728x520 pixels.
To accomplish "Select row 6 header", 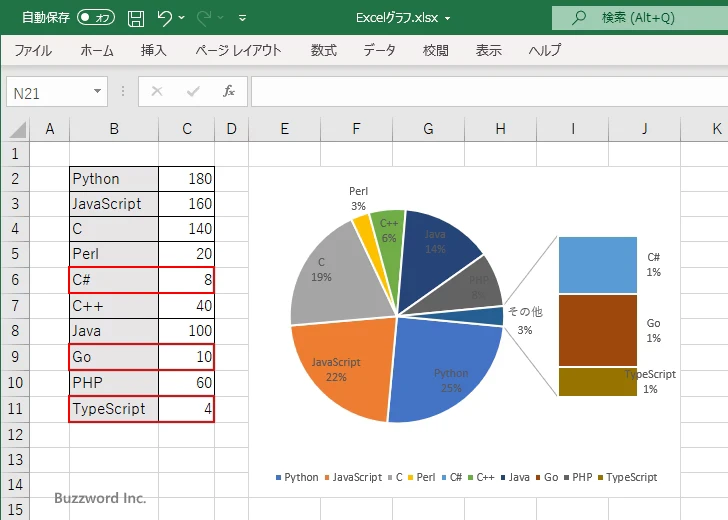I will [15, 280].
